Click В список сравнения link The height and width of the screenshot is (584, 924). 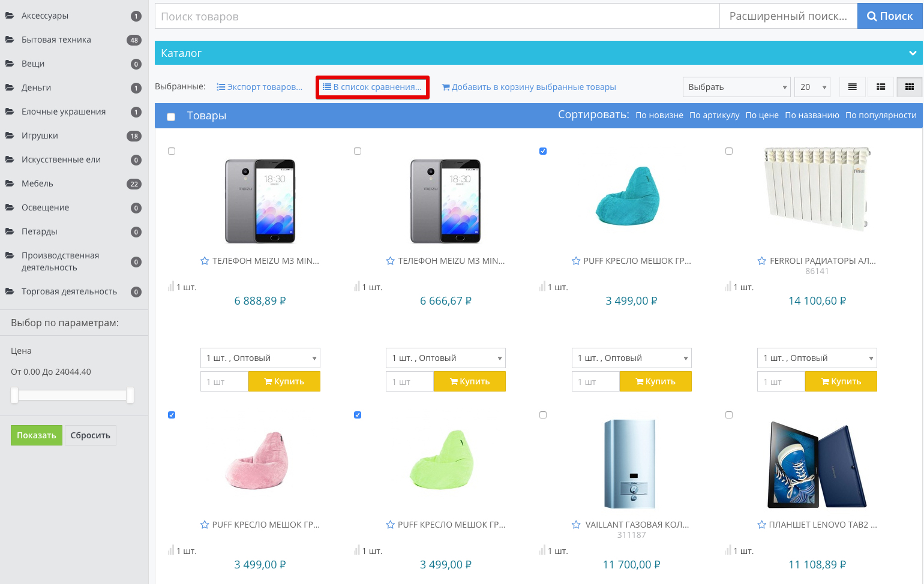click(x=373, y=87)
